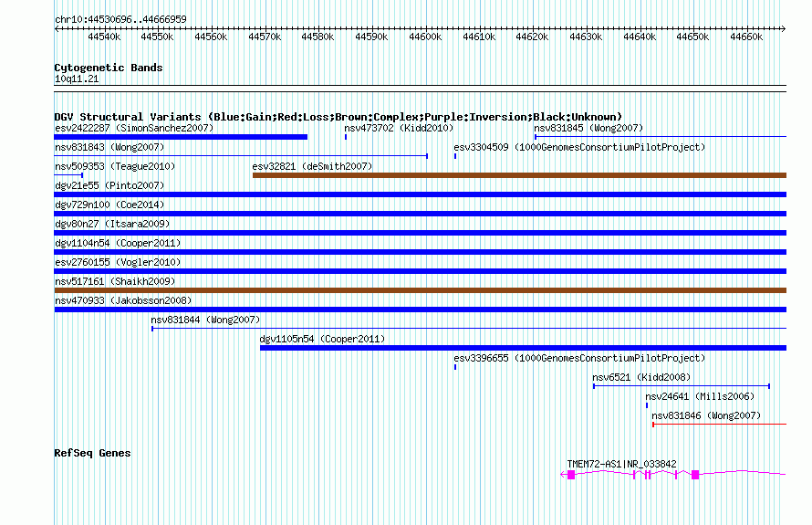Select the esv3396655 small blue marker

click(455, 367)
